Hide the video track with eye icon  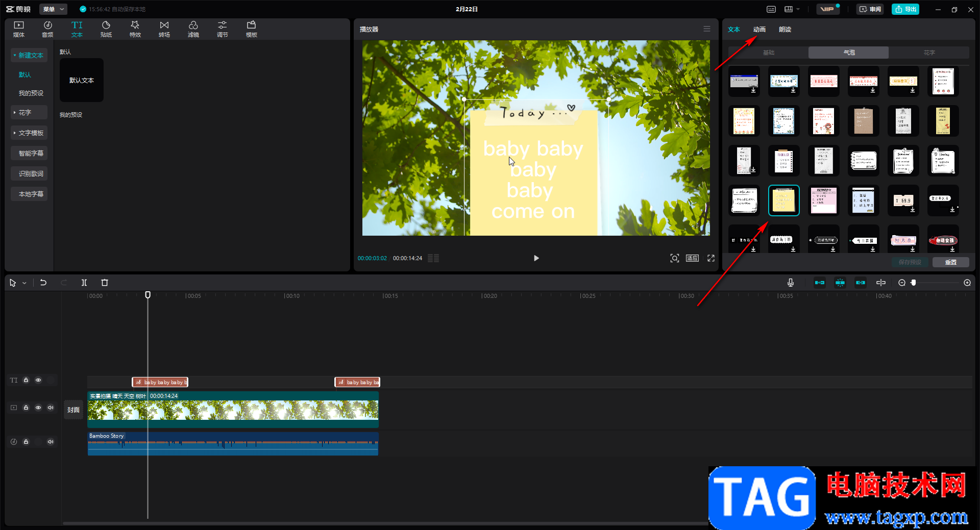(38, 408)
